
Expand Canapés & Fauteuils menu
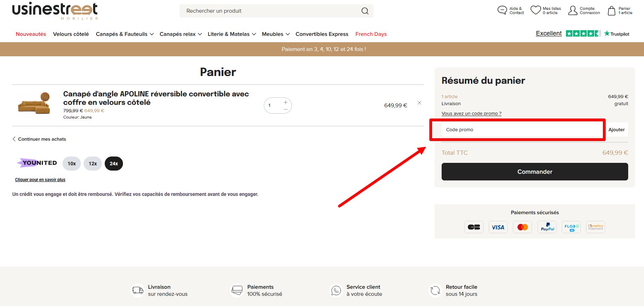(125, 34)
